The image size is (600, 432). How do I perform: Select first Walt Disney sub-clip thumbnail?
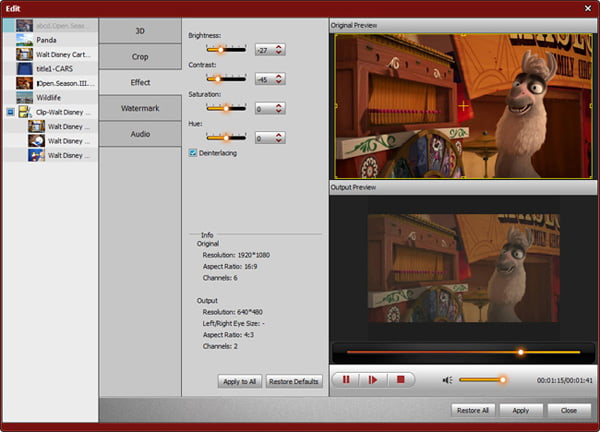click(x=36, y=126)
